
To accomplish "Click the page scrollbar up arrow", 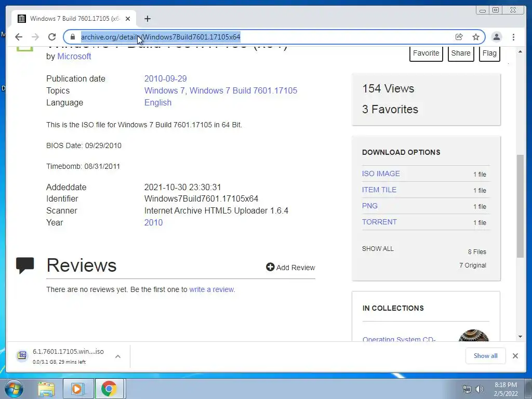I will (520, 51).
